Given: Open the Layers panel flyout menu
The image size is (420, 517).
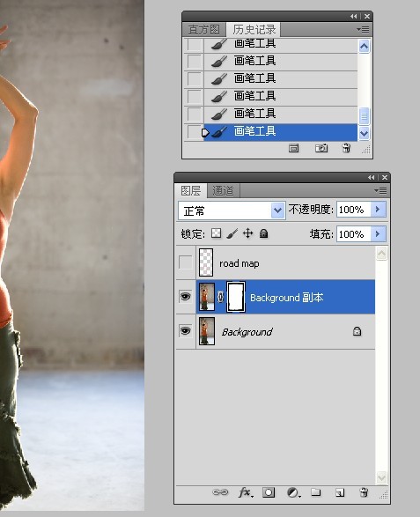Looking at the screenshot, I should (380, 190).
